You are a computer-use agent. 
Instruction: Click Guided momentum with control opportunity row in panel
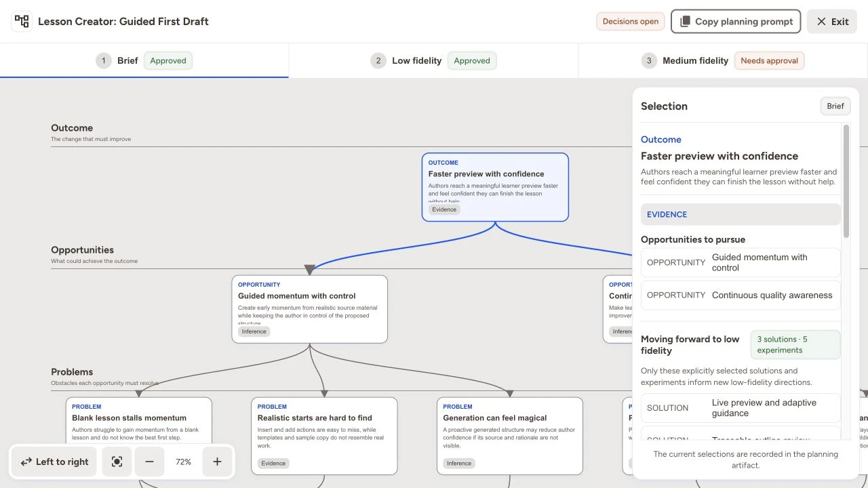[x=741, y=262]
